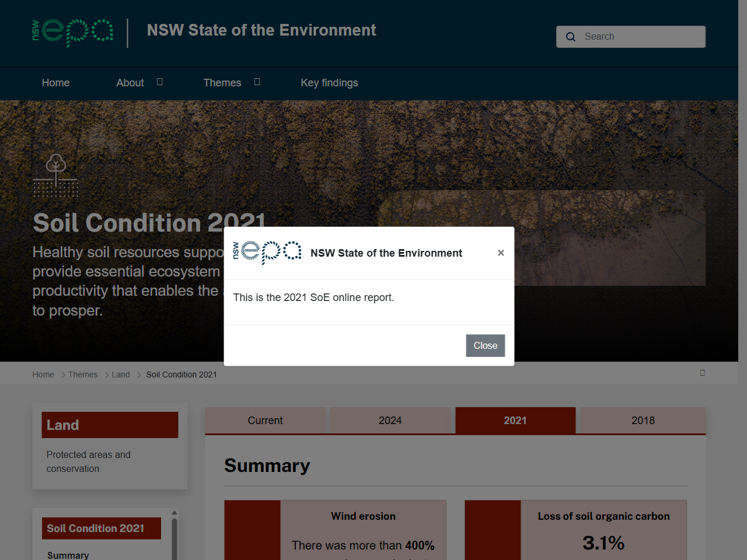
Task: Click the EPA logo inside the popup dialog
Action: point(267,253)
